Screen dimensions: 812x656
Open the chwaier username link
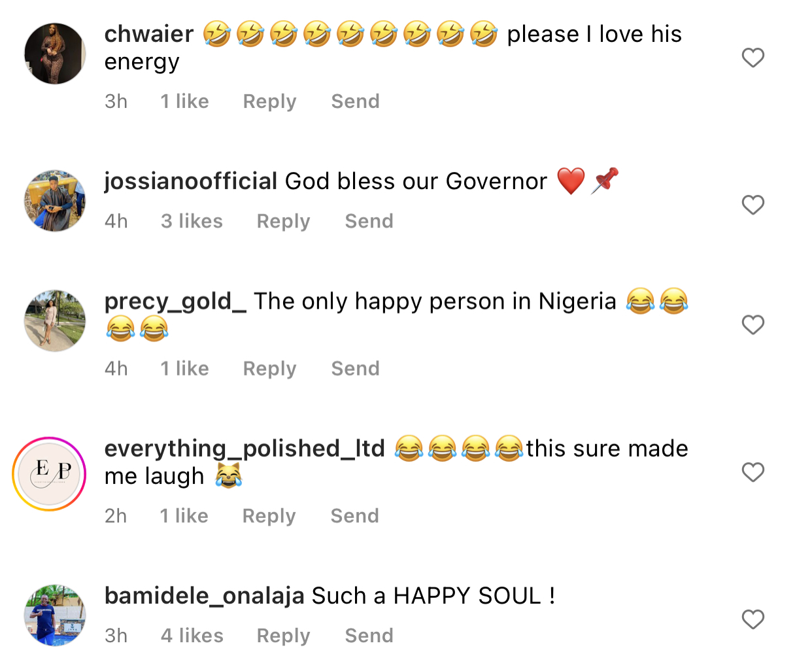[x=149, y=34]
